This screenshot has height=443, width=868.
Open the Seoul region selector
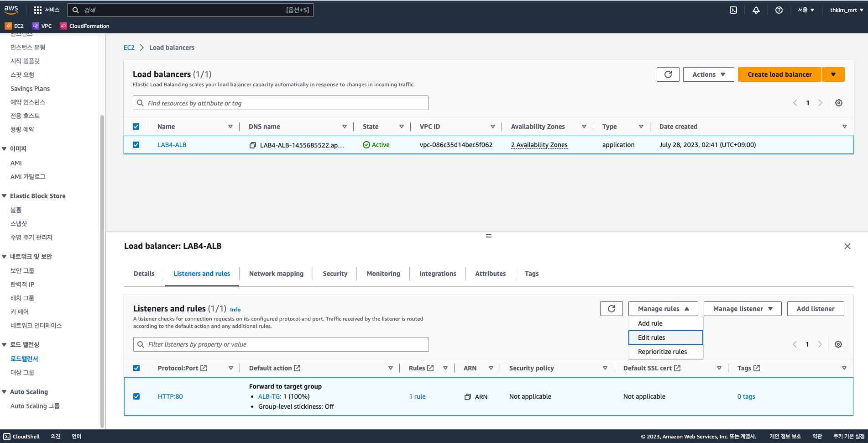pyautogui.click(x=806, y=10)
